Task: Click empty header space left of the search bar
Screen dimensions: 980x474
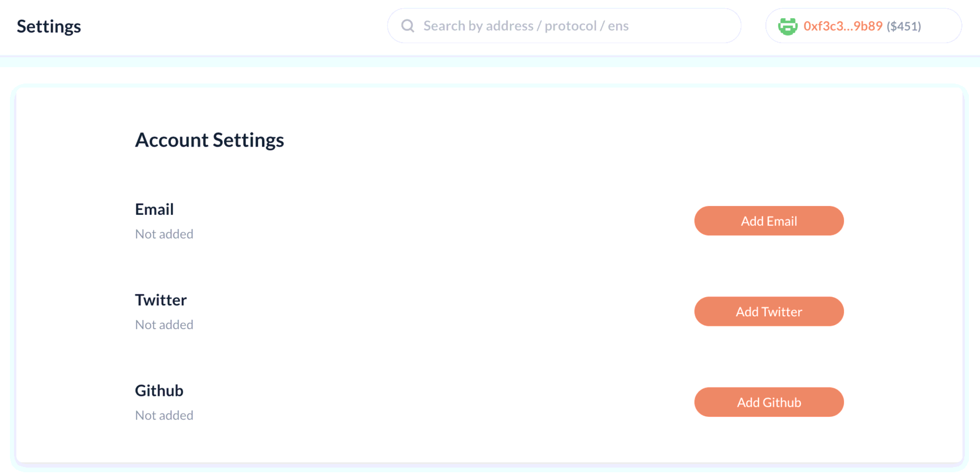Action: pos(233,26)
